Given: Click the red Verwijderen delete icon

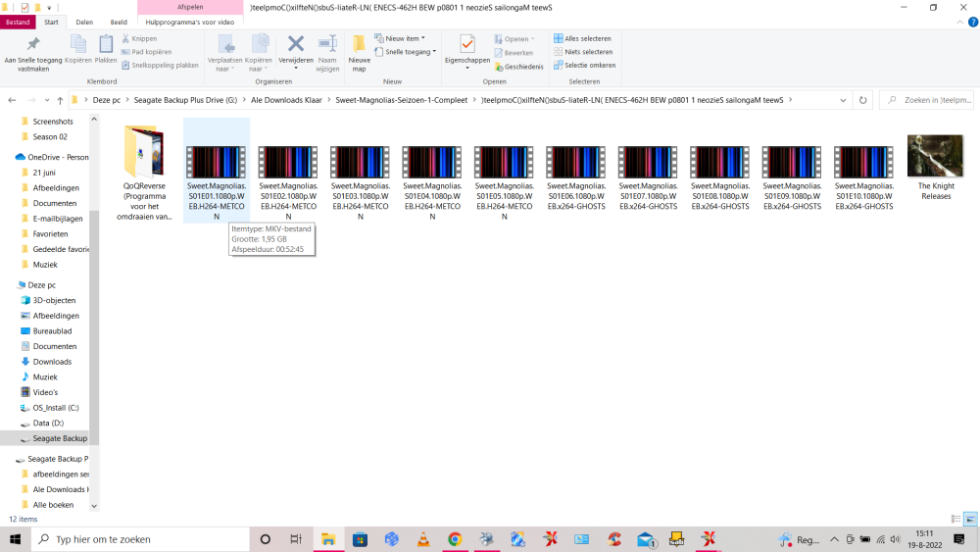Looking at the screenshot, I should coord(295,44).
